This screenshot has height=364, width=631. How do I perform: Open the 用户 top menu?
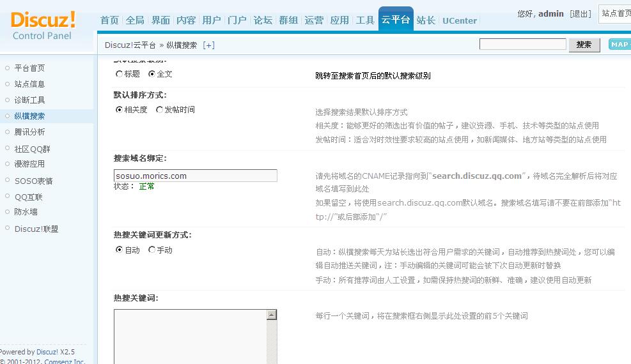point(212,20)
